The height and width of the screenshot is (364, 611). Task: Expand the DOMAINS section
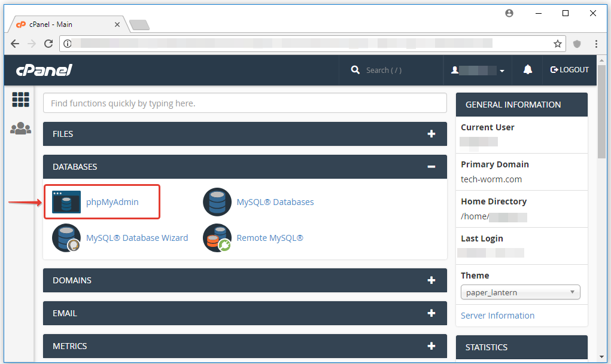431,280
